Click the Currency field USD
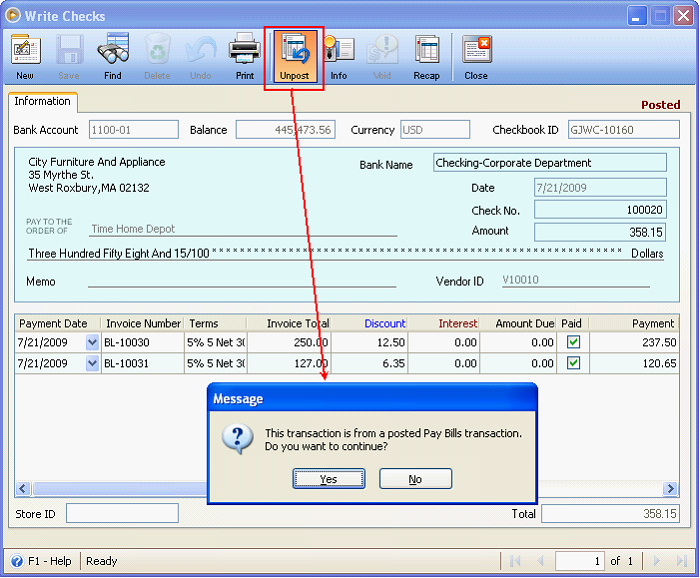The image size is (700, 578). [435, 130]
